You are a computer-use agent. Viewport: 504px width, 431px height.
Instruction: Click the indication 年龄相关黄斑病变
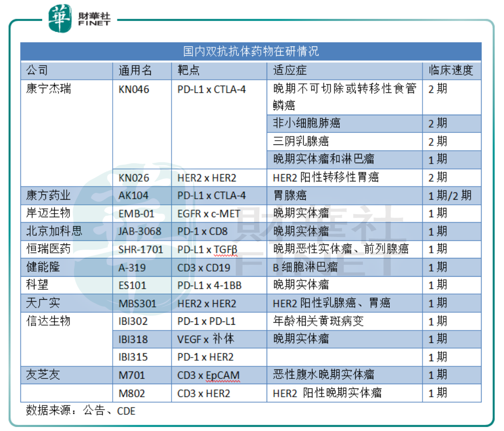point(318,321)
